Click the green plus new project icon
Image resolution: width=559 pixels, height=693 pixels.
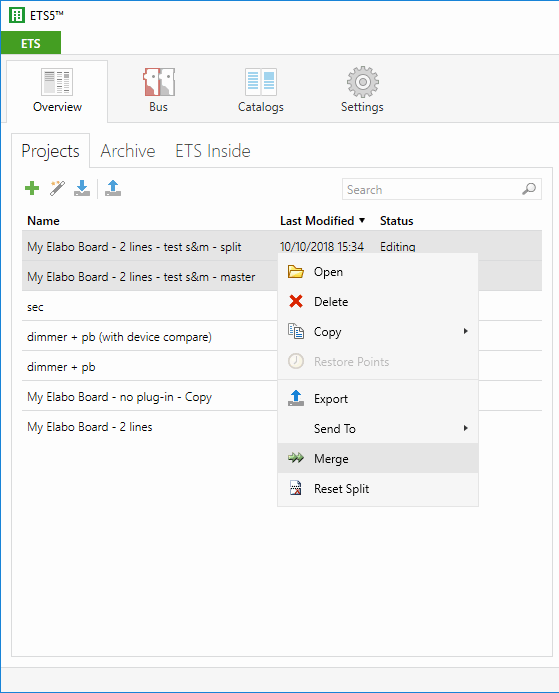coord(32,188)
